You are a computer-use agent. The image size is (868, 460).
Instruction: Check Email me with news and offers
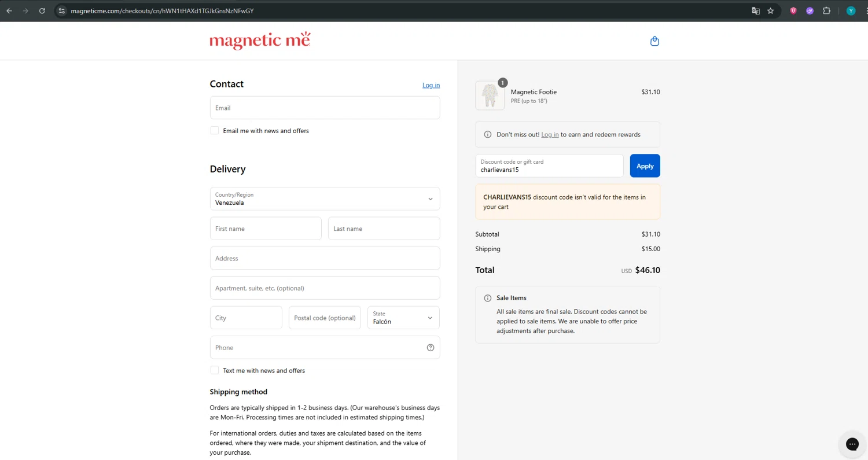point(215,131)
